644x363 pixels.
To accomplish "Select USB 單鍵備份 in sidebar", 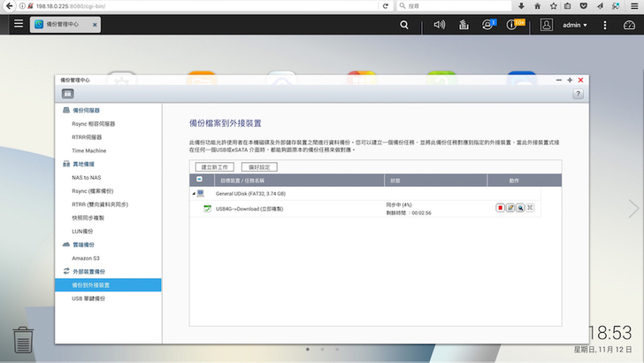I will pyautogui.click(x=88, y=298).
